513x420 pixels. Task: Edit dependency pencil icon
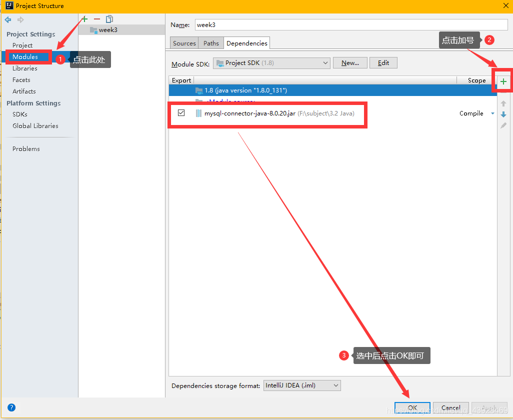pos(503,125)
